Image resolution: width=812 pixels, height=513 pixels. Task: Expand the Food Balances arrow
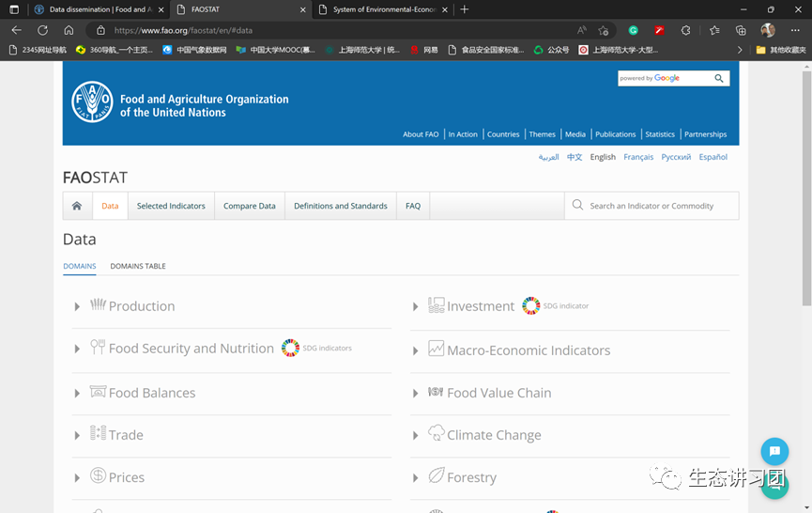pyautogui.click(x=77, y=394)
